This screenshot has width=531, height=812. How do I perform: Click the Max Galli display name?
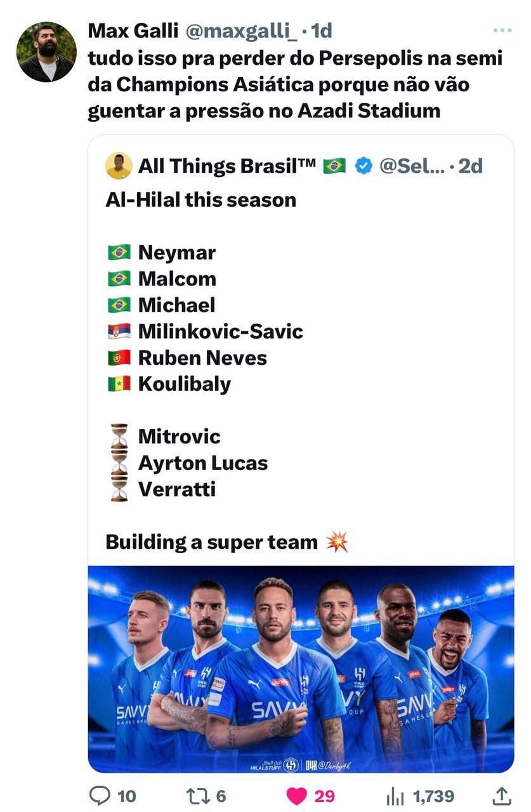tap(133, 30)
